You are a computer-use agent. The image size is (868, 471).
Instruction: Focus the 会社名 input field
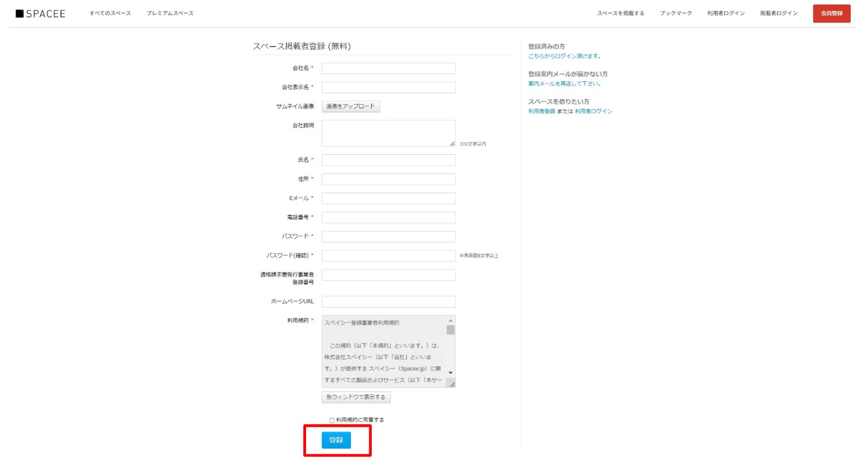(x=388, y=69)
